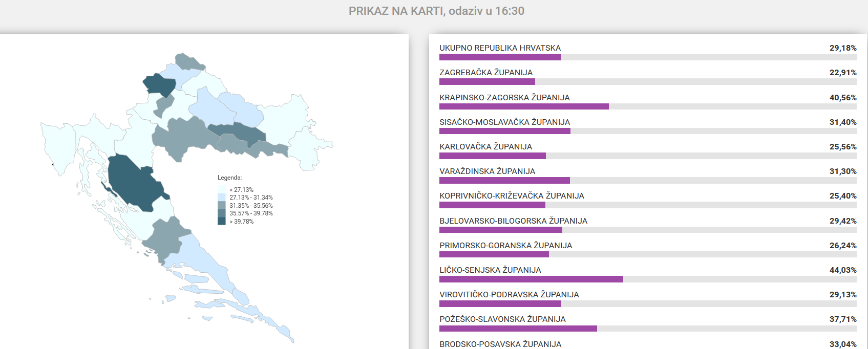The image size is (868, 349).
Task: Click the KRAPINSKO-ZAGORSKA ŽUPANIJA turnout bar
Action: [524, 106]
